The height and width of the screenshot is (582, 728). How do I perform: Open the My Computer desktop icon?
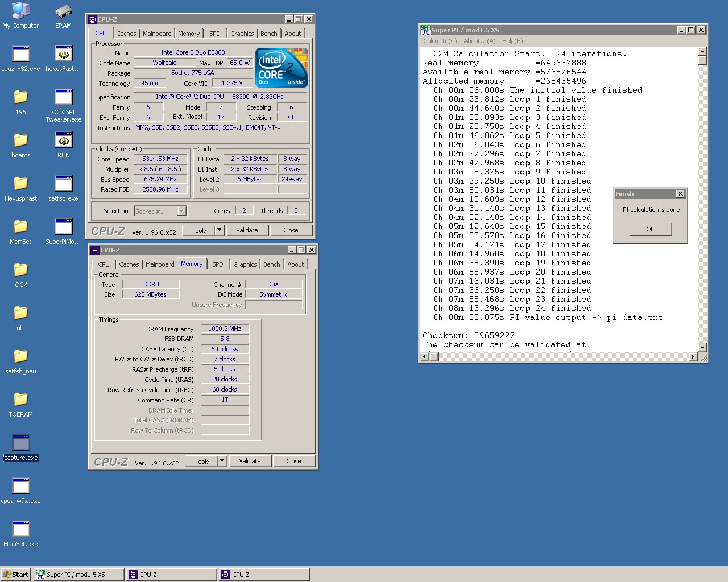click(20, 16)
